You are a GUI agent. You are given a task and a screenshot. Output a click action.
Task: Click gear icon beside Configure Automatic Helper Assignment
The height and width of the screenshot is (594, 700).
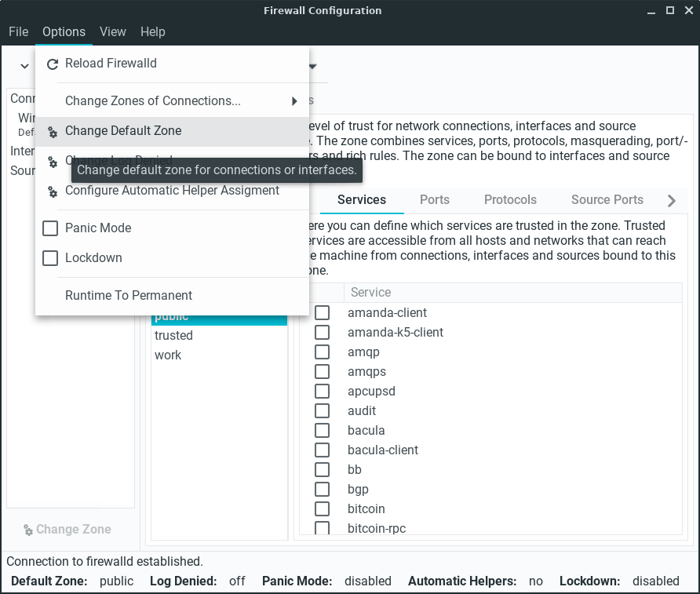point(53,191)
